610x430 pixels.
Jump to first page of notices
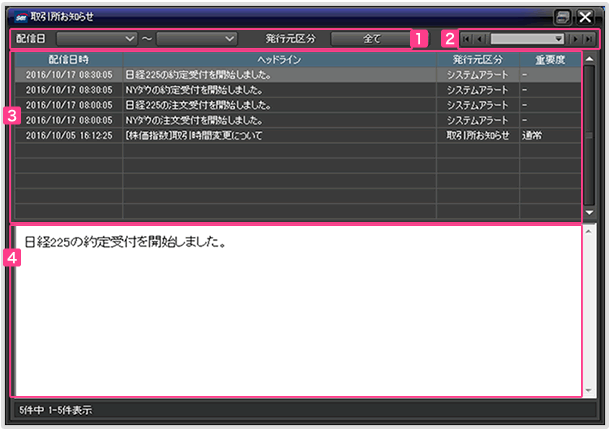[466, 39]
